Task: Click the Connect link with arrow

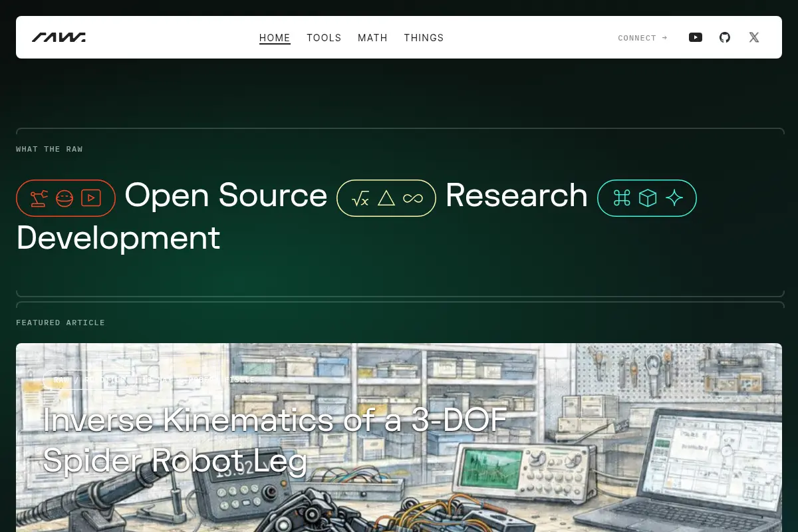Action: pos(642,38)
